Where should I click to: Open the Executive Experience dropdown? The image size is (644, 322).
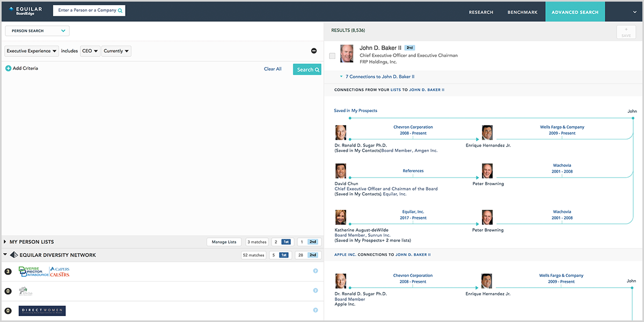pyautogui.click(x=32, y=51)
